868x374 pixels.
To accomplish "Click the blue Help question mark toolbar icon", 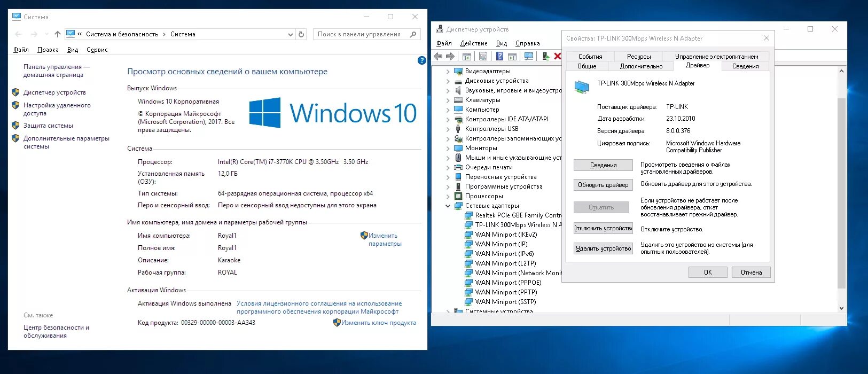I will coord(500,56).
